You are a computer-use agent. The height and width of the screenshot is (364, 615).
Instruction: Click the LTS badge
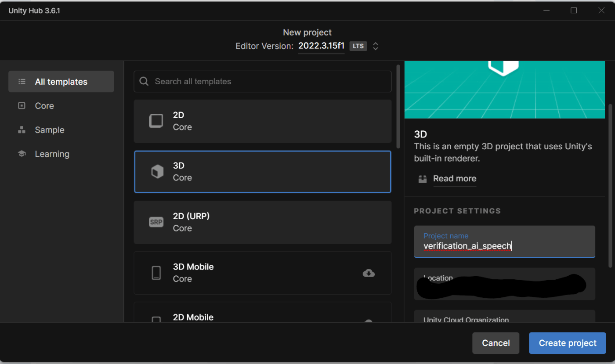[x=358, y=46]
